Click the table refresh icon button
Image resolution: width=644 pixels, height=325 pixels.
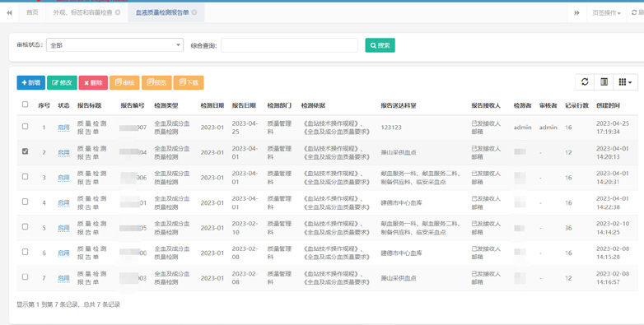coord(585,82)
